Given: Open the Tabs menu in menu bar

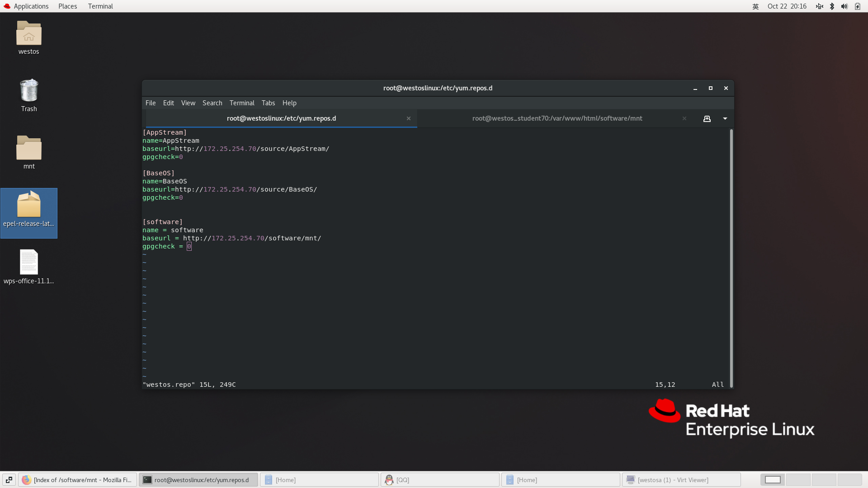Looking at the screenshot, I should pyautogui.click(x=268, y=103).
